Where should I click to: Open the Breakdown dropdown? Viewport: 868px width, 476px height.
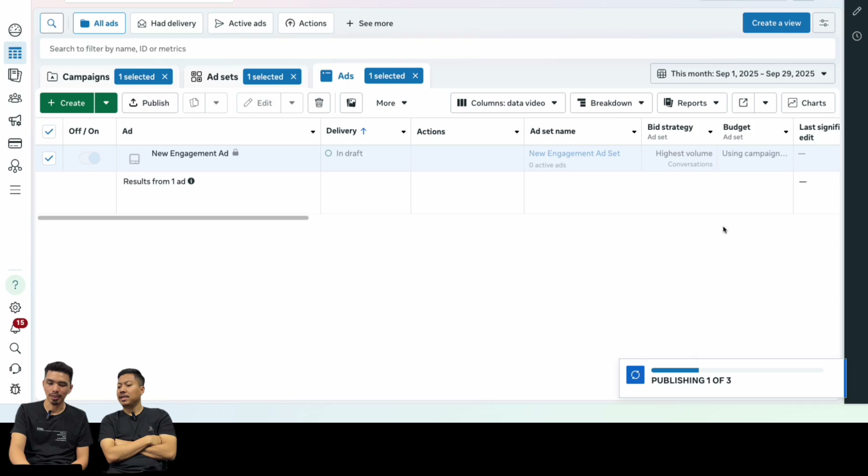pos(611,103)
